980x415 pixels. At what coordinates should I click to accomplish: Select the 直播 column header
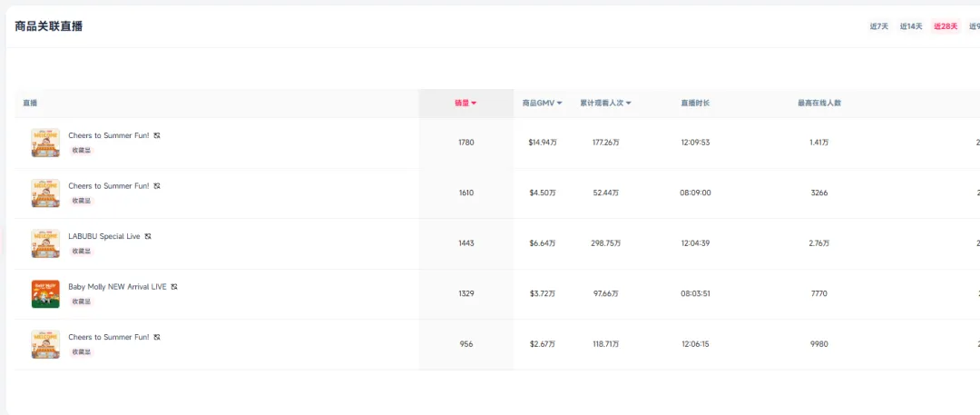click(30, 104)
